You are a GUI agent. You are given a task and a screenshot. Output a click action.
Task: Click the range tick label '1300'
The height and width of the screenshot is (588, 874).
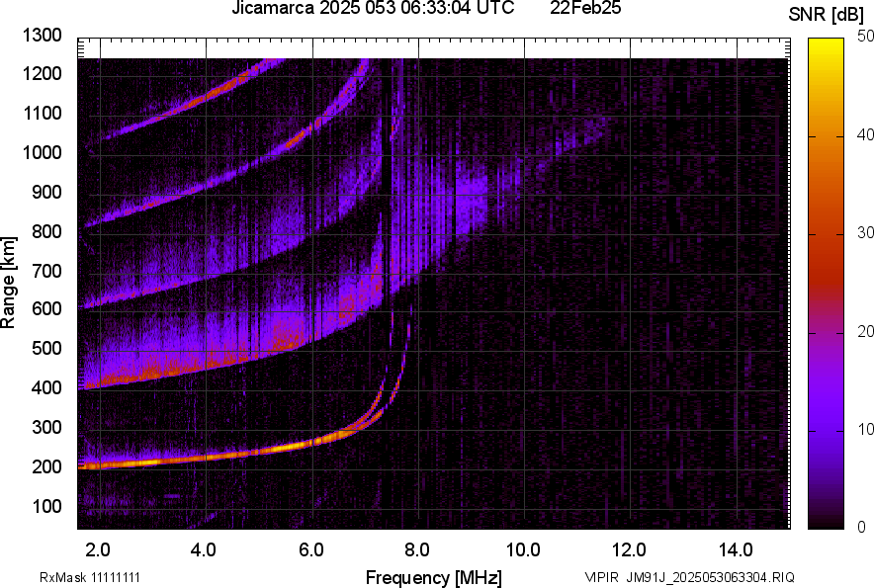(42, 36)
